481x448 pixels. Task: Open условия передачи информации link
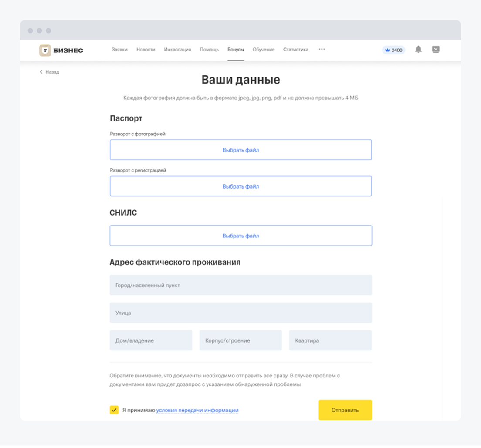[197, 410]
